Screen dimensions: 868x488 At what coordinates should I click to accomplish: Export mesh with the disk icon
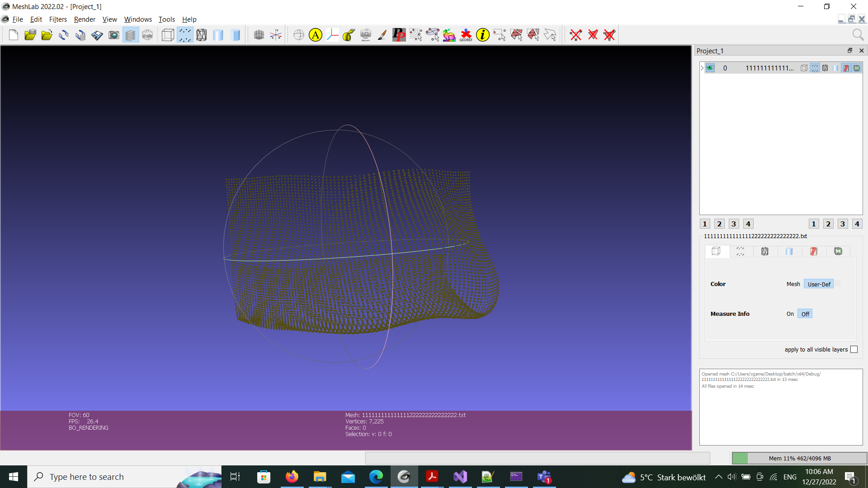coord(97,35)
